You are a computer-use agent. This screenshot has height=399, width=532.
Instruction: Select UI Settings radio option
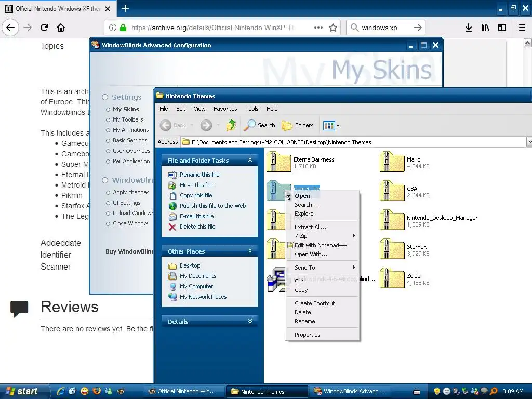[x=108, y=203]
